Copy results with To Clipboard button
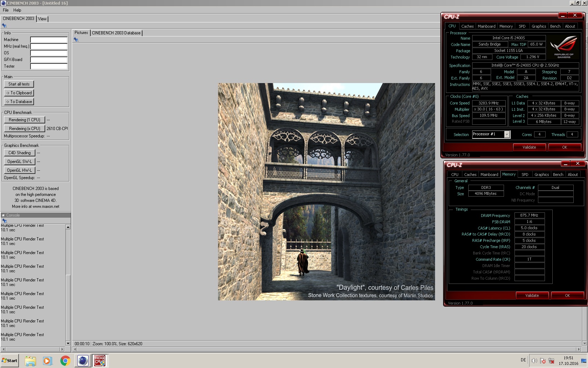588x368 pixels. (x=19, y=93)
